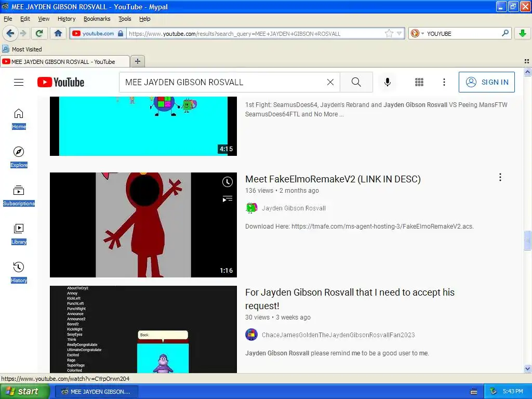Add FakeElmo video to queue
This screenshot has height=399, width=532.
point(228,199)
